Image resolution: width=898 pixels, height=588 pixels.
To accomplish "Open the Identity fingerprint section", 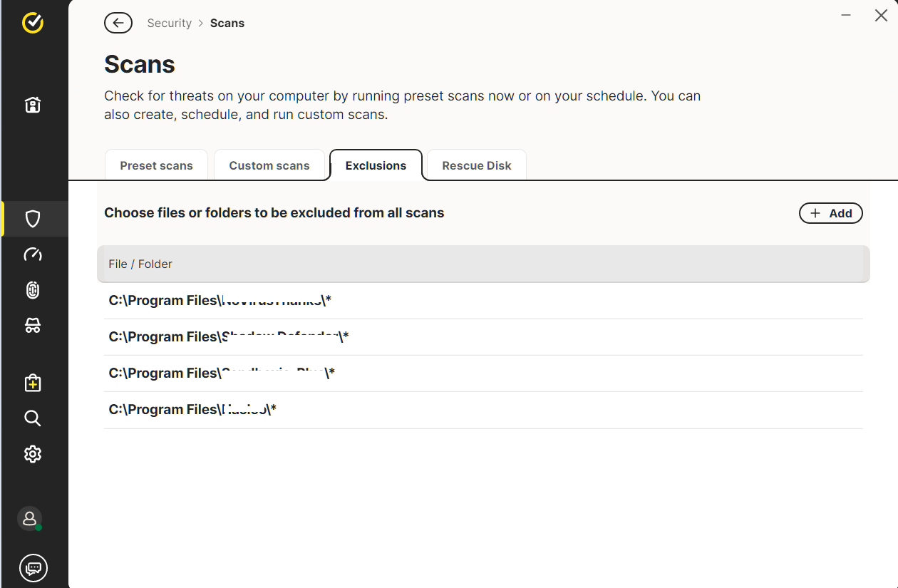I will [33, 290].
